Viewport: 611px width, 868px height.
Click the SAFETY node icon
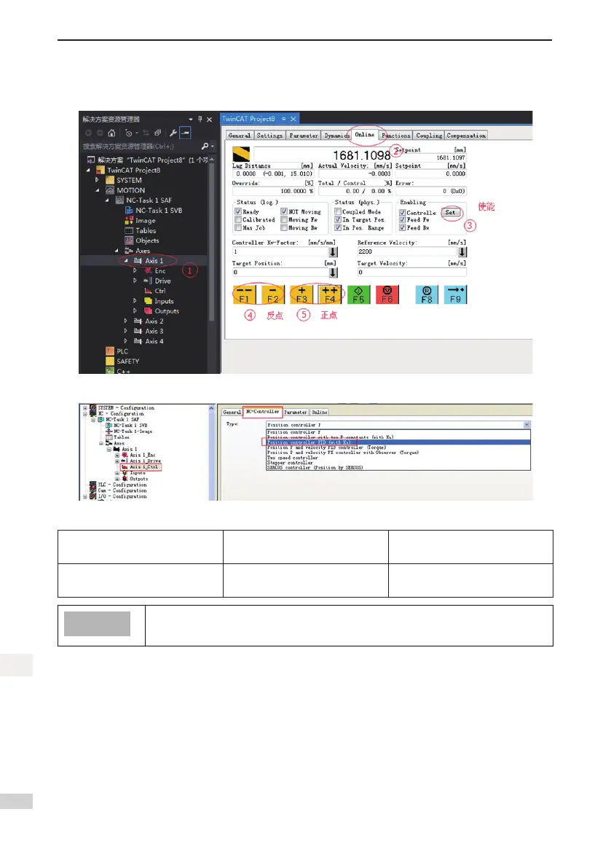(110, 361)
